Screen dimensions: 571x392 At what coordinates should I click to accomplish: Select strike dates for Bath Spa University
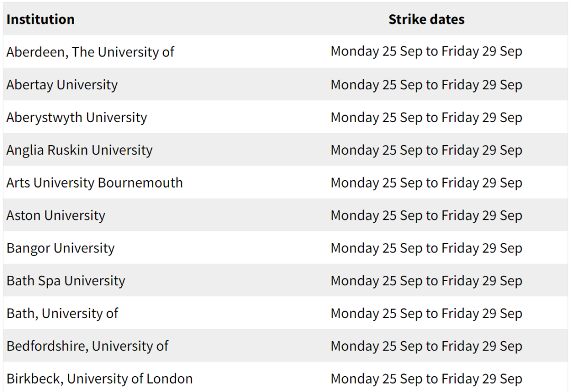[x=427, y=281]
